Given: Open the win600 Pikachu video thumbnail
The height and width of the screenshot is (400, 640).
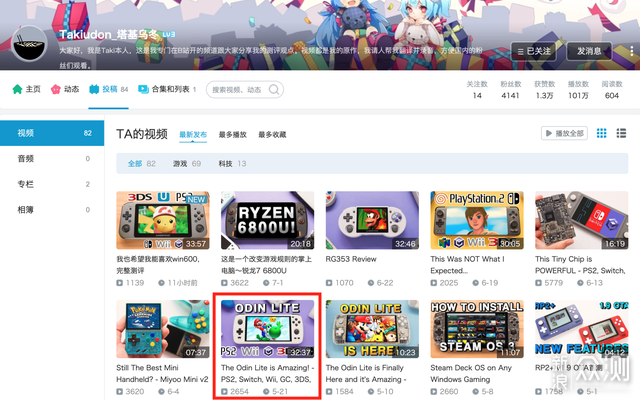Looking at the screenshot, I should (x=163, y=220).
